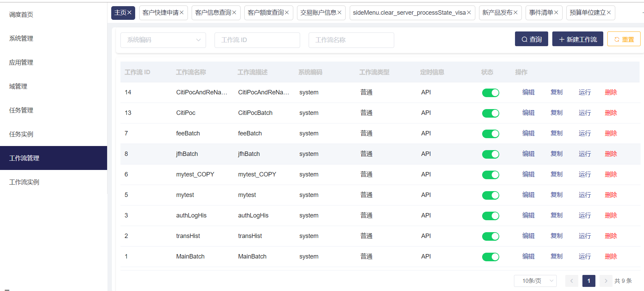This screenshot has width=644, height=291.
Task: Click the 新建工作流 button
Action: click(x=578, y=39)
